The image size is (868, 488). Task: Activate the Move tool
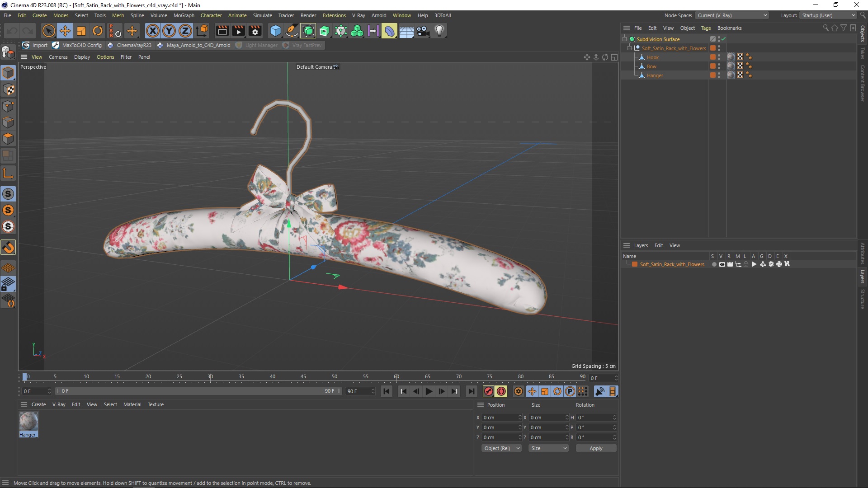coord(65,31)
